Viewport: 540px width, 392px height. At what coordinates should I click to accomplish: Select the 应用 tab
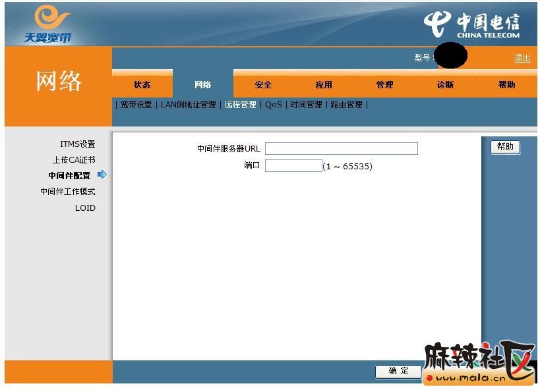324,85
